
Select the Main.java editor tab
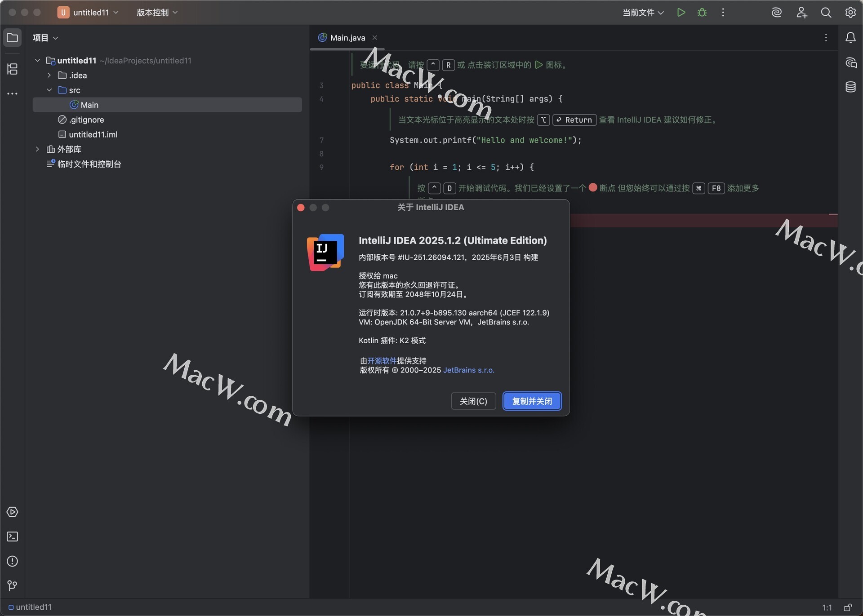pos(347,38)
